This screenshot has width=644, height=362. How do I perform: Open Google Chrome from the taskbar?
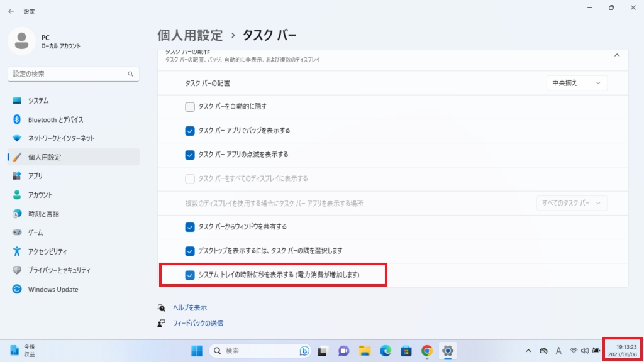[x=427, y=350]
